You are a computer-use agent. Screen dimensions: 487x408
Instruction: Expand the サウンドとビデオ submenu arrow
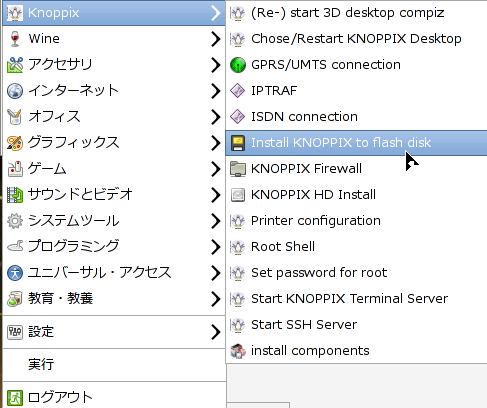[216, 195]
